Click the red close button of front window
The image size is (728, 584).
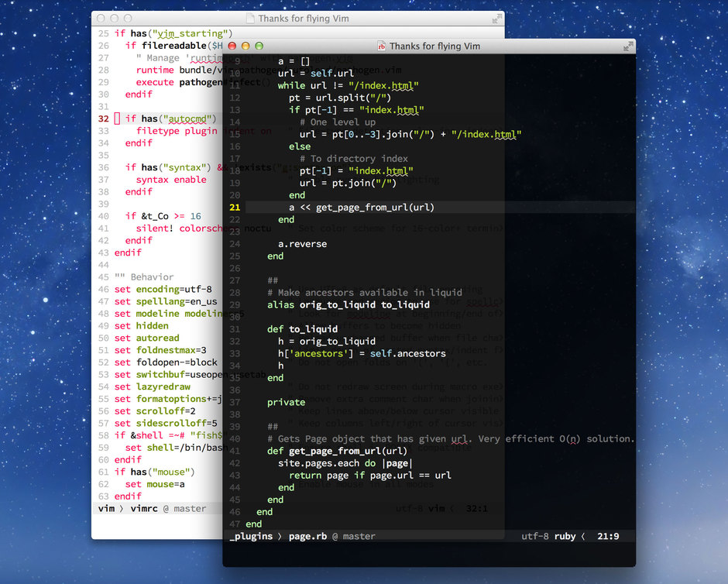point(232,46)
